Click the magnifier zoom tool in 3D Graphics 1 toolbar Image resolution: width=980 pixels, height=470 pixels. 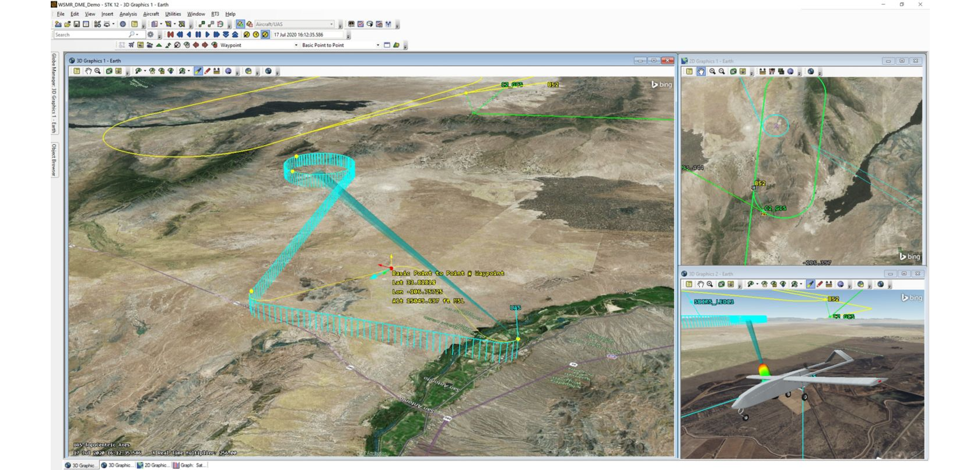coord(97,71)
